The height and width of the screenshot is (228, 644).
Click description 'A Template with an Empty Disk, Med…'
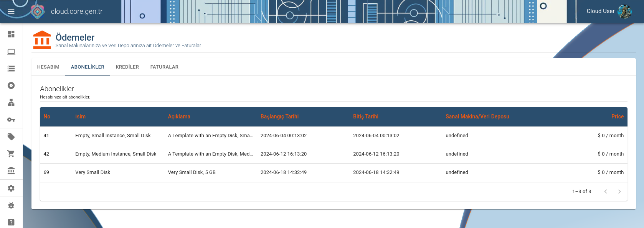click(210, 154)
